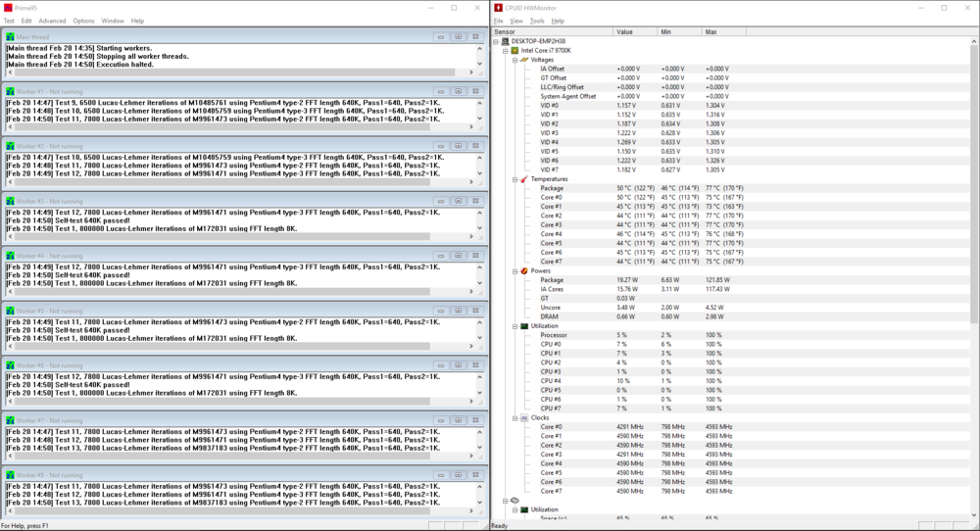Click the Powers flame icon
The height and width of the screenshot is (531, 980).
(524, 270)
